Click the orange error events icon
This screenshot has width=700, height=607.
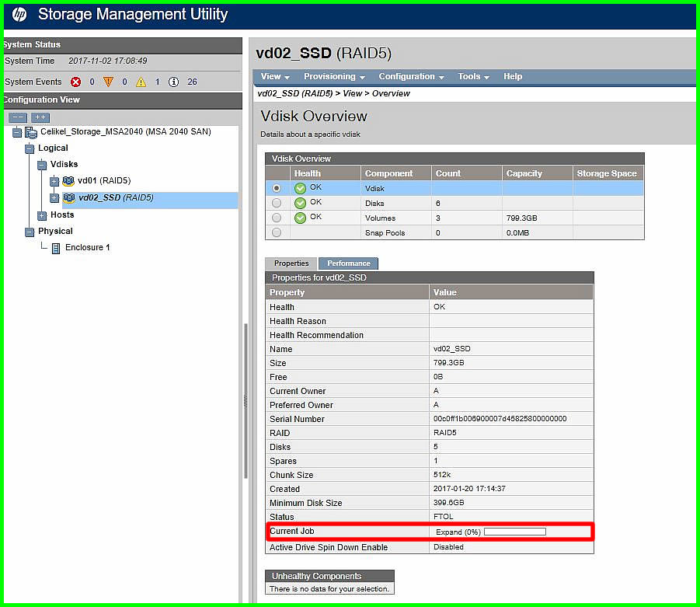(108, 82)
